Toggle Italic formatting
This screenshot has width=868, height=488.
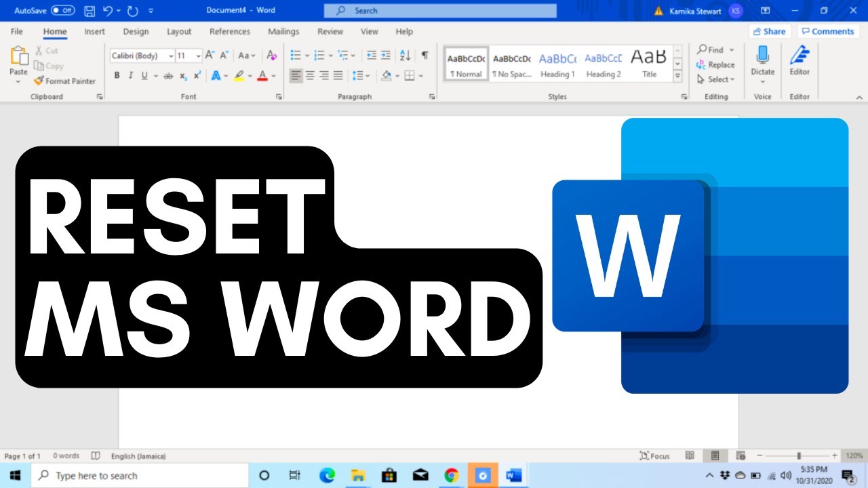coord(130,75)
